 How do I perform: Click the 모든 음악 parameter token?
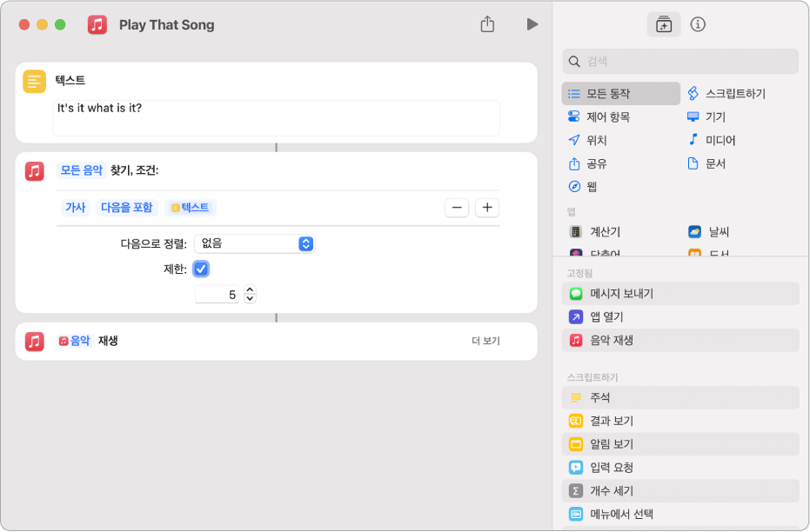click(81, 170)
